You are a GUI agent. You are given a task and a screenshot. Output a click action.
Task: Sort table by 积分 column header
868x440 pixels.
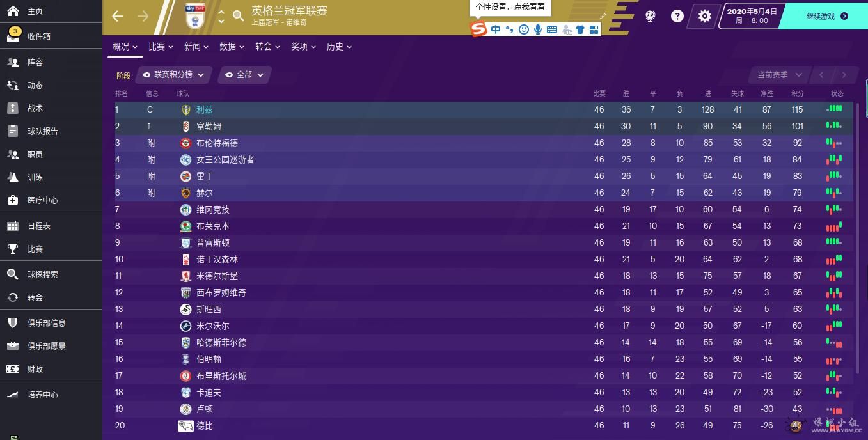click(797, 93)
